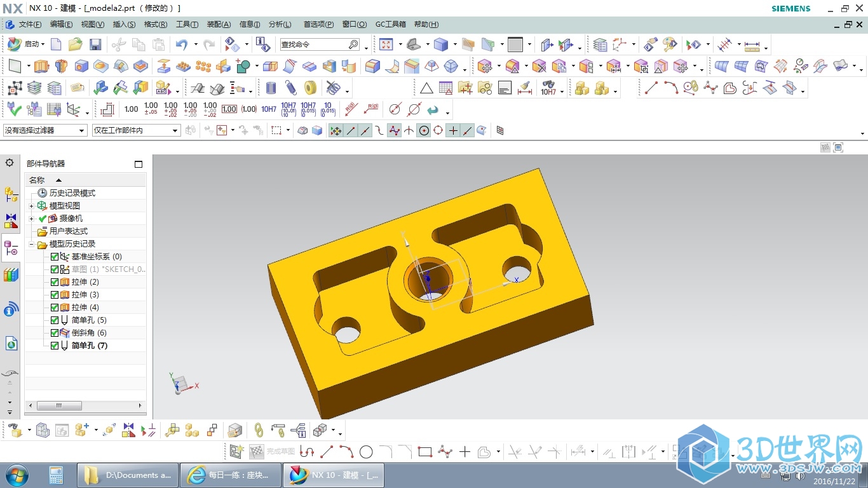The image size is (868, 488).
Task: Start the Extrude (拉伸) feature tool
Action: [x=42, y=66]
